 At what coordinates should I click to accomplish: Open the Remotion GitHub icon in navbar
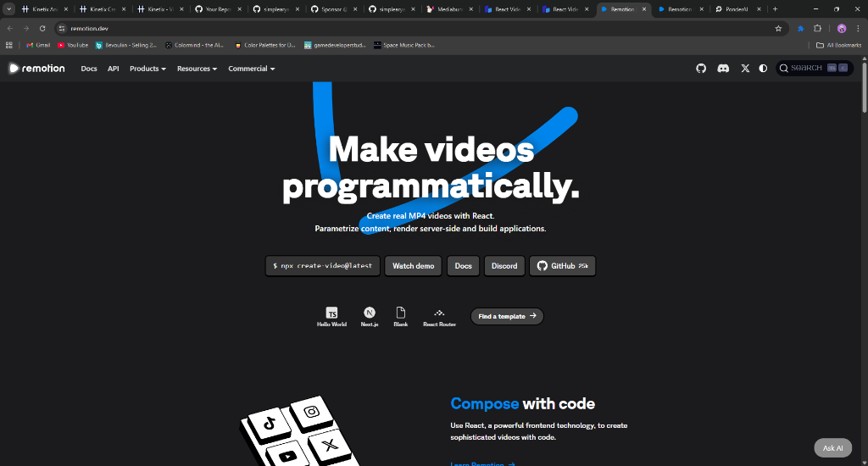701,68
